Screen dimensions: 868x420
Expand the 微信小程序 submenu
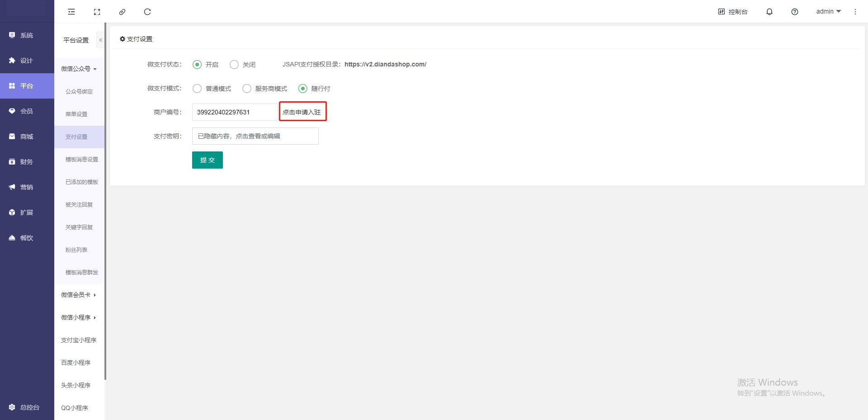pos(79,317)
